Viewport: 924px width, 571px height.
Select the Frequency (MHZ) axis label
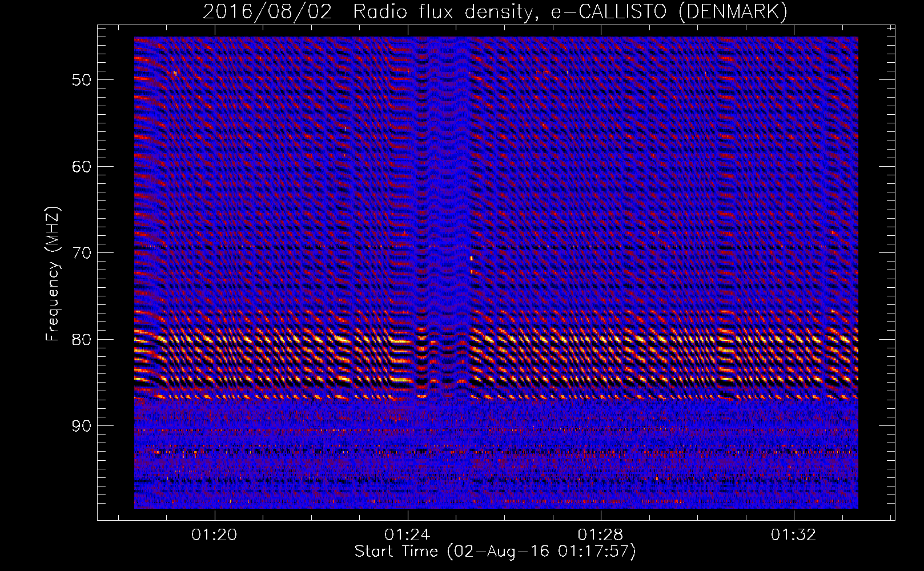(52, 274)
